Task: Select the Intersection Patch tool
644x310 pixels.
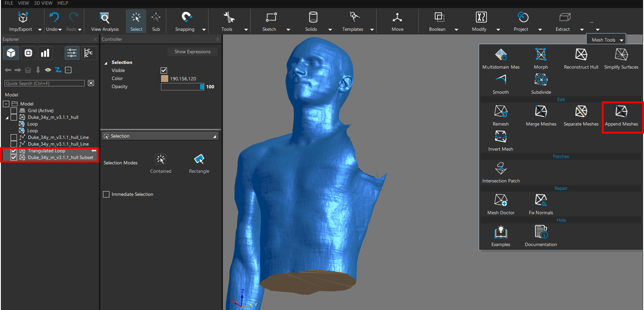Action: point(500,169)
